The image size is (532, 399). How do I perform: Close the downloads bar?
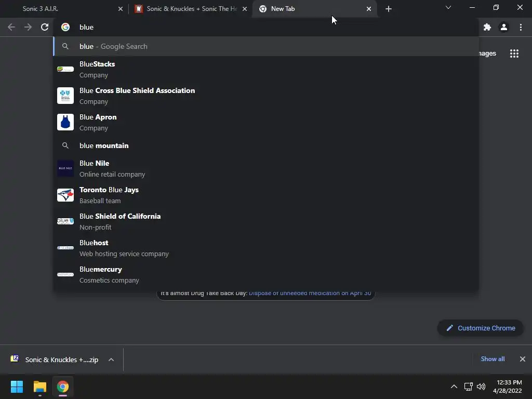coord(523,359)
